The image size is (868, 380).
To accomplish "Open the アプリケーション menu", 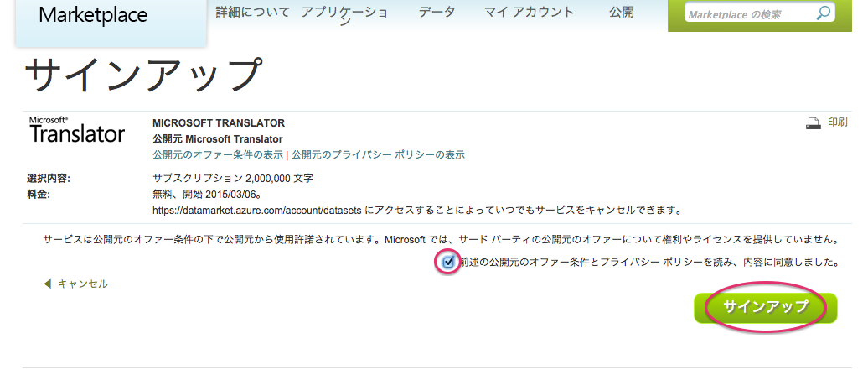I will (x=344, y=17).
